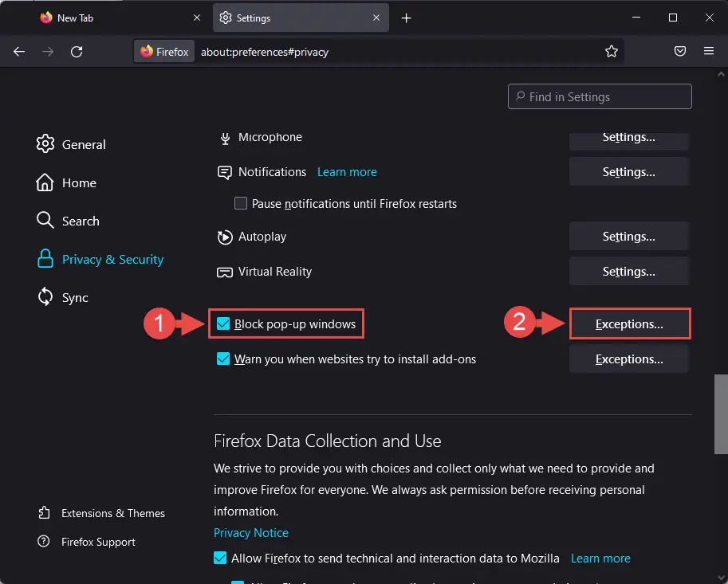This screenshot has height=584, width=728.
Task: Click the Virtual Reality label
Action: pos(275,272)
